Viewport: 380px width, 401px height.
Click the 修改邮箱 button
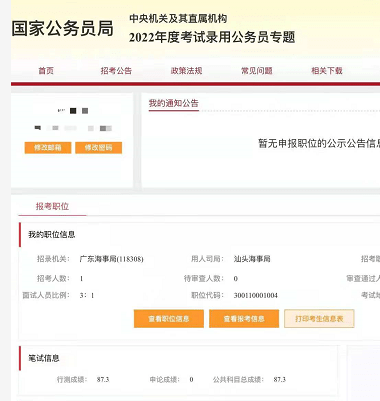(48, 148)
